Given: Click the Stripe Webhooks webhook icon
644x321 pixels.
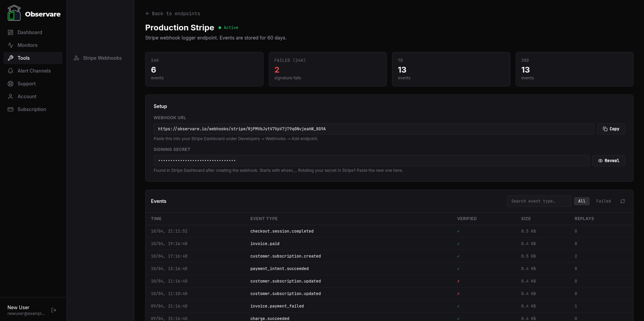Looking at the screenshot, I should (x=76, y=58).
